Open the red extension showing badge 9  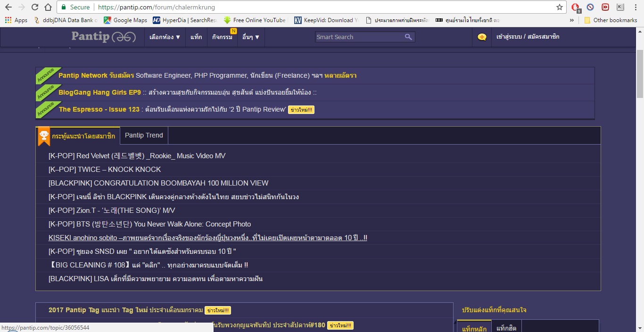576,8
